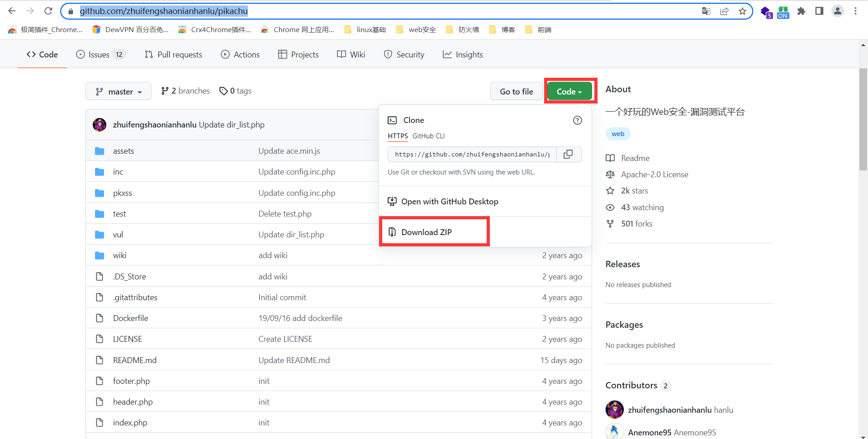This screenshot has width=868, height=439.
Task: Open the DewVPN bookmark
Action: tap(130, 30)
